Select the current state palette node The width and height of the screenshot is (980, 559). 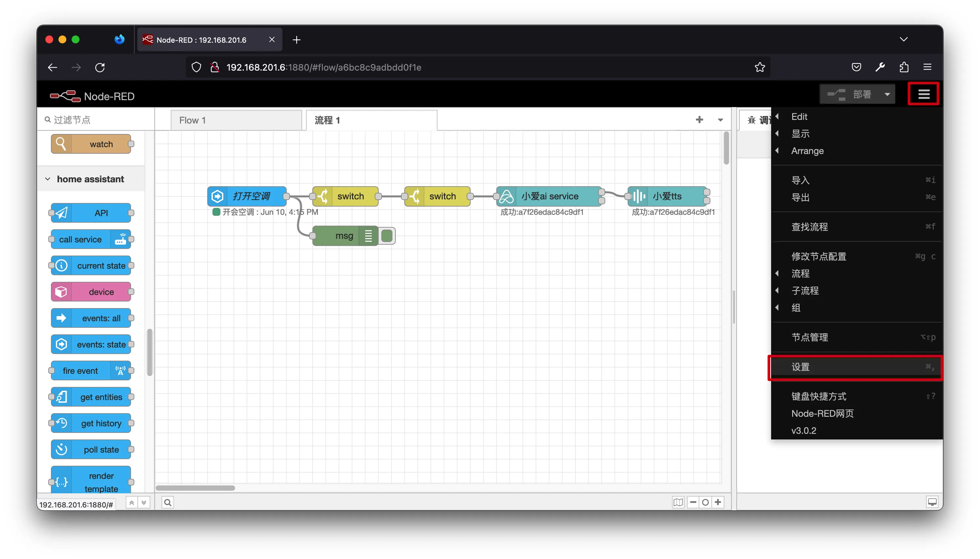click(91, 265)
